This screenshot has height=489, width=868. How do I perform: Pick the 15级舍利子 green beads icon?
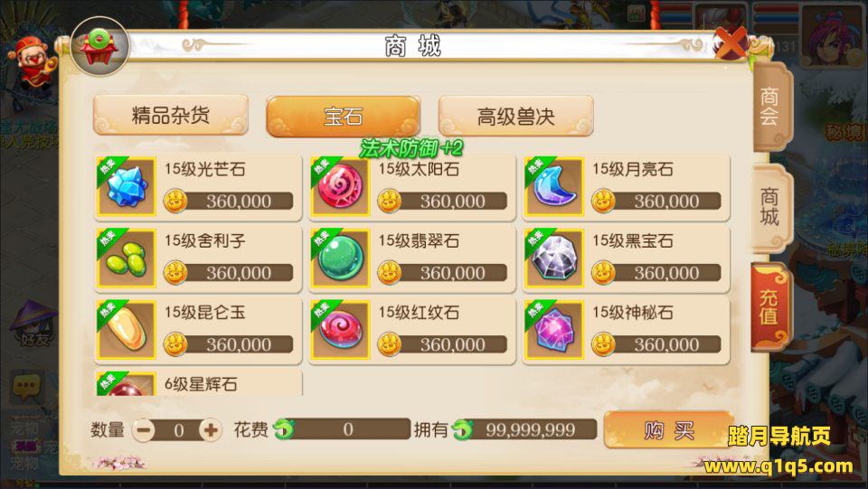(127, 259)
